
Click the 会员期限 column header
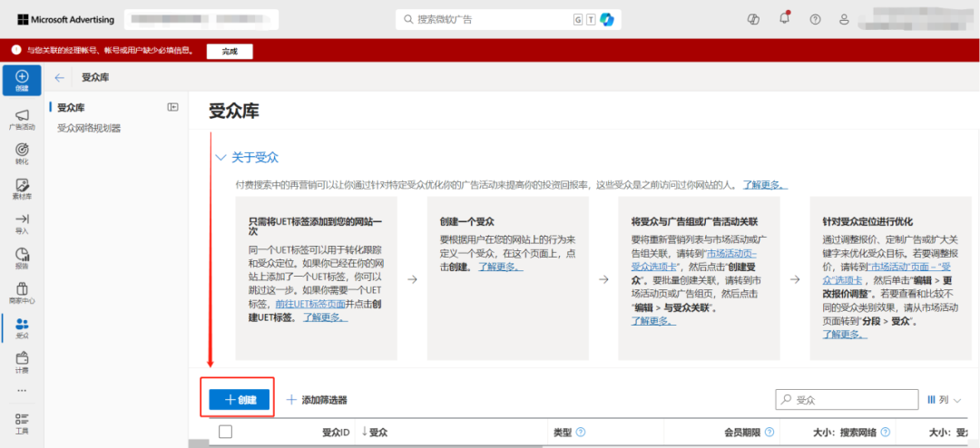(x=742, y=432)
